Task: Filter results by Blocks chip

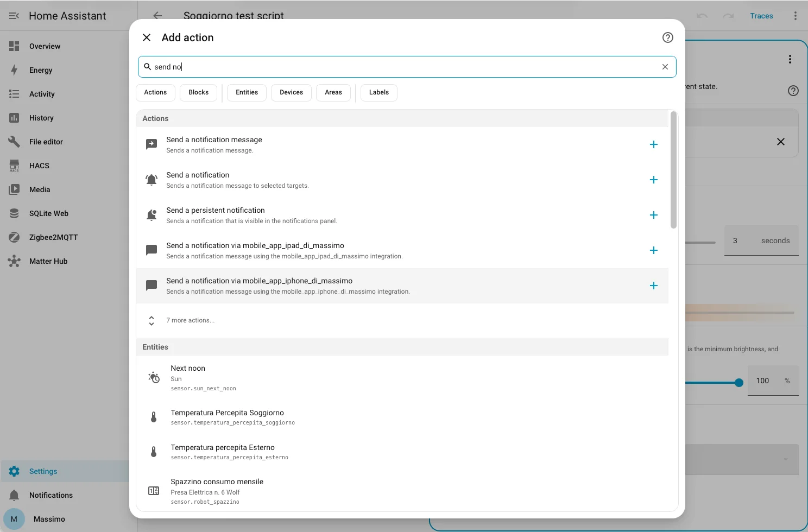Action: [x=199, y=92]
